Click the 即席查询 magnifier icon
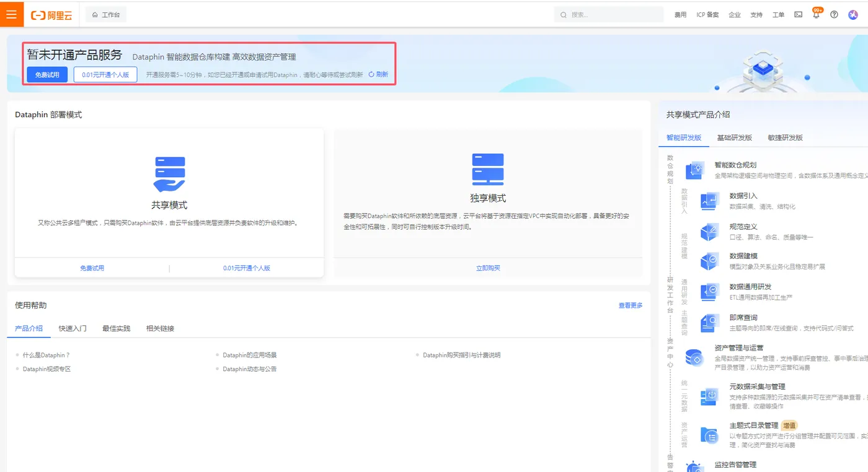 pyautogui.click(x=709, y=323)
